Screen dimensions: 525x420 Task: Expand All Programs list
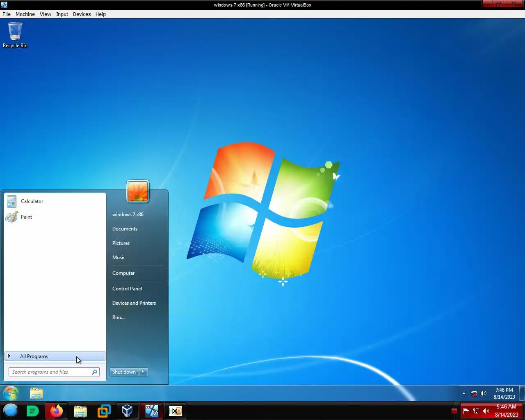pyautogui.click(x=55, y=356)
